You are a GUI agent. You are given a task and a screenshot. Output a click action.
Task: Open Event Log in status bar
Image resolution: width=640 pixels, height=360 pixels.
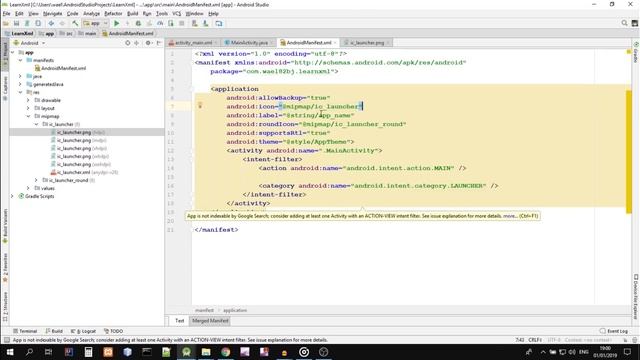click(614, 331)
